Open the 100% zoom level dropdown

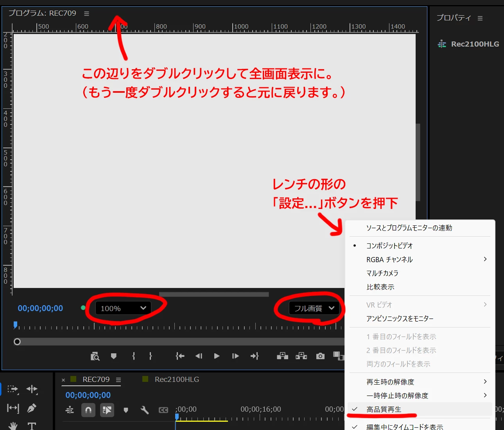tap(123, 308)
